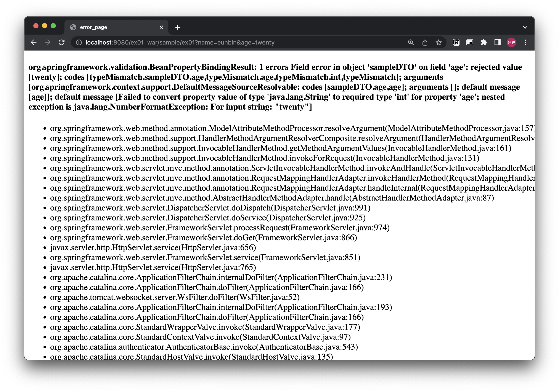Click the browser back arrow
The width and height of the screenshot is (559, 392).
34,43
